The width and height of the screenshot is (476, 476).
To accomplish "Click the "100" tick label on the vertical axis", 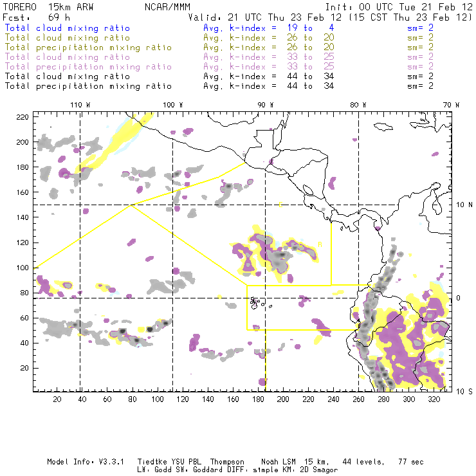I will click(23, 268).
